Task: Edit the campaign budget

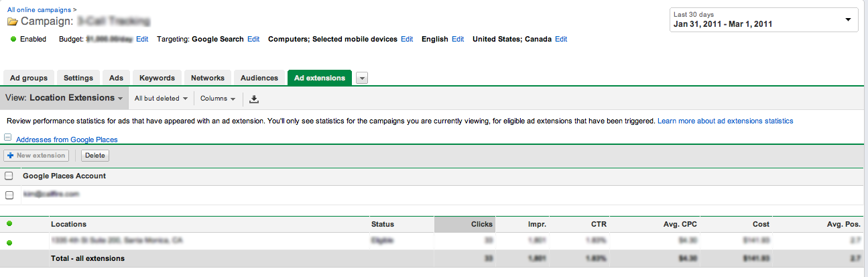Action: click(142, 40)
